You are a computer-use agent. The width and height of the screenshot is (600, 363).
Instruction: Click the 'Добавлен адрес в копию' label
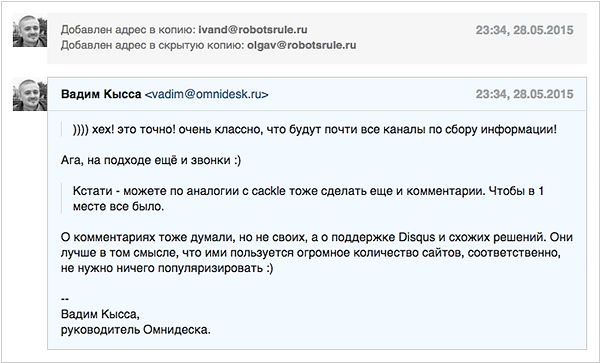[x=128, y=29]
